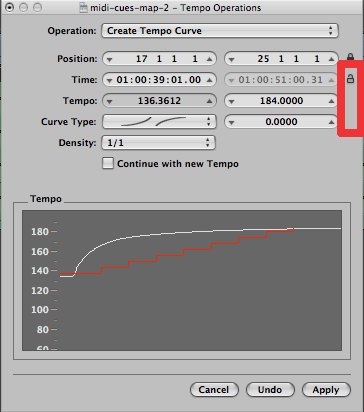Enable Continue with new Tempo checkbox

108,164
